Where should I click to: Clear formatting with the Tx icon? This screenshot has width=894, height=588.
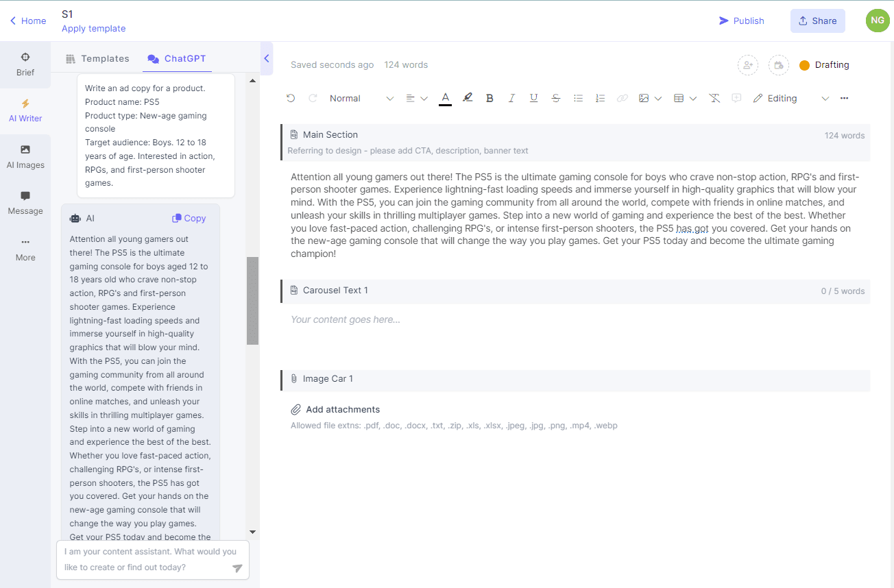[x=714, y=98]
